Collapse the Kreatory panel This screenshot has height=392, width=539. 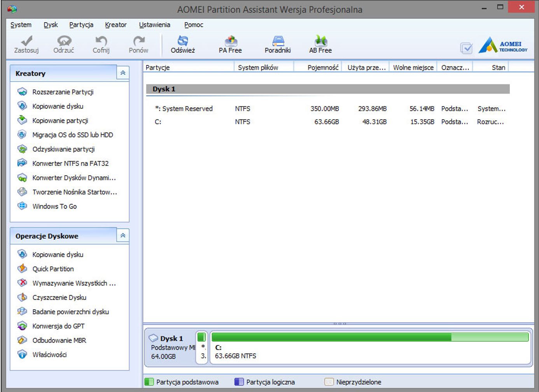tap(123, 73)
